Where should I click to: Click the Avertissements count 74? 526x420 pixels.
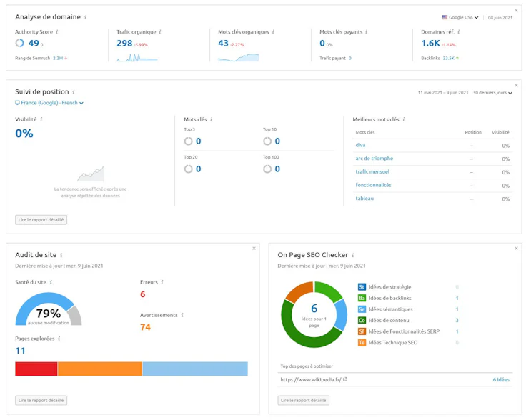(145, 327)
